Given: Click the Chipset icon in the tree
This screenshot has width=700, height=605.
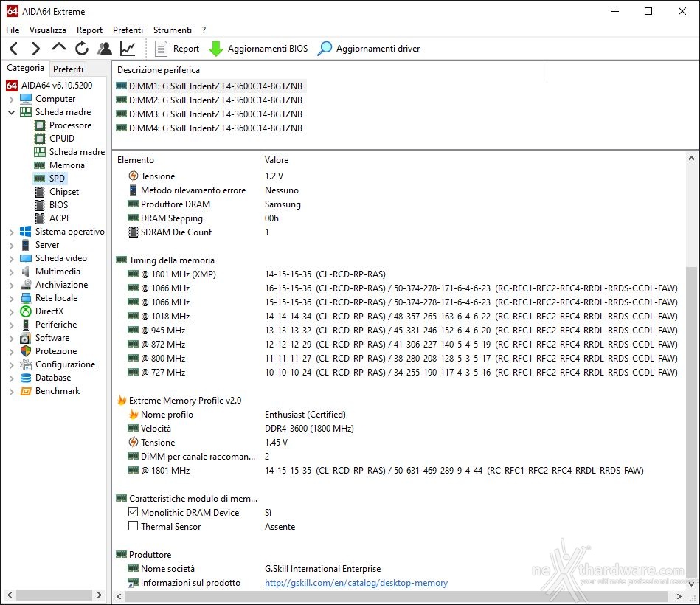Looking at the screenshot, I should (40, 192).
